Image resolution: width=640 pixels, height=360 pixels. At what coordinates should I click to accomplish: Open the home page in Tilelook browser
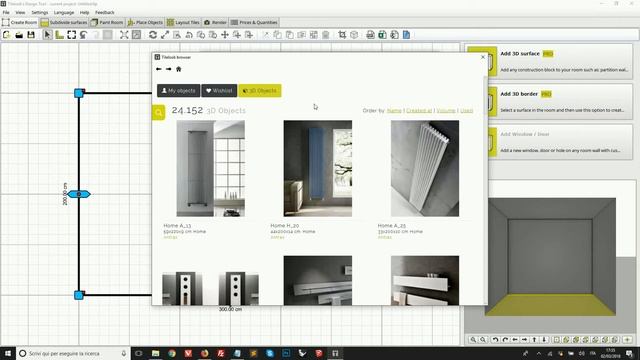178,69
